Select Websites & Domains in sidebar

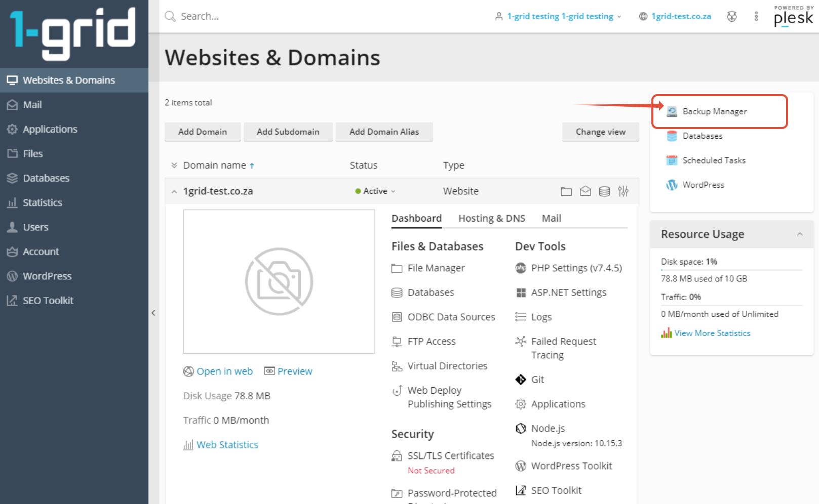(x=74, y=80)
